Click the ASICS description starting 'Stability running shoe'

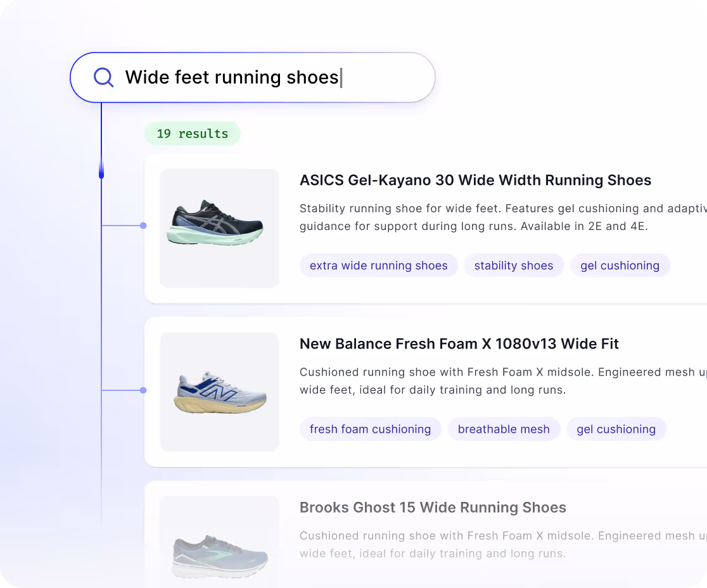click(503, 217)
